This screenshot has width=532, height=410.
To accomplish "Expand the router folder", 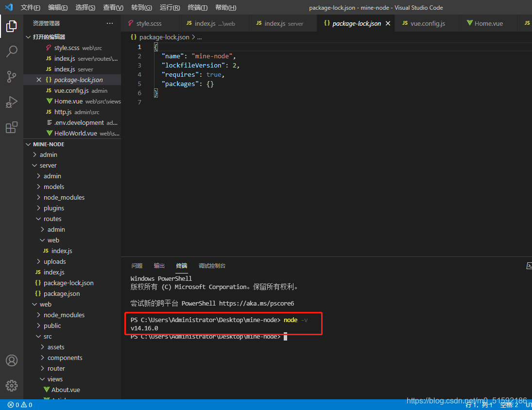I will click(72, 368).
